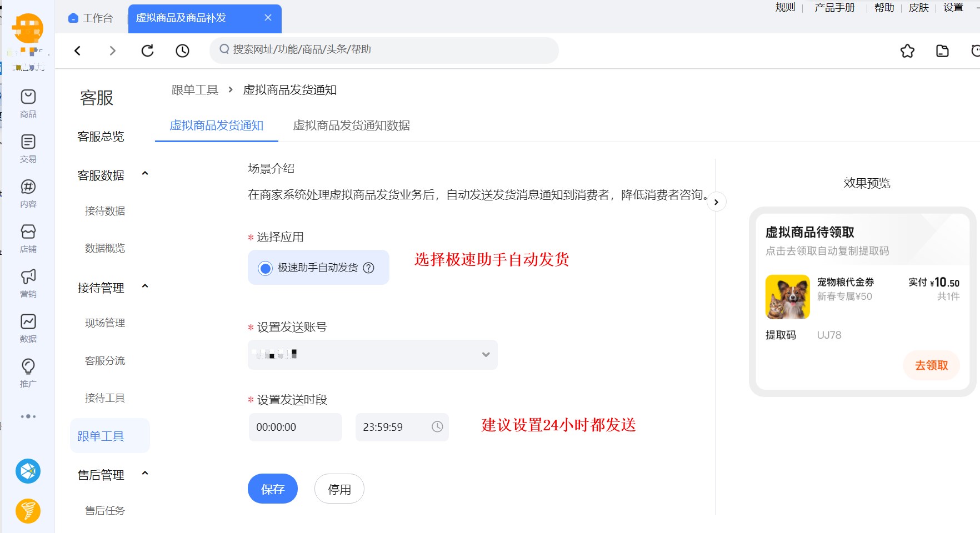This screenshot has width=980, height=533.
Task: Close the 虚拟商品及商品补发 tab
Action: click(268, 18)
